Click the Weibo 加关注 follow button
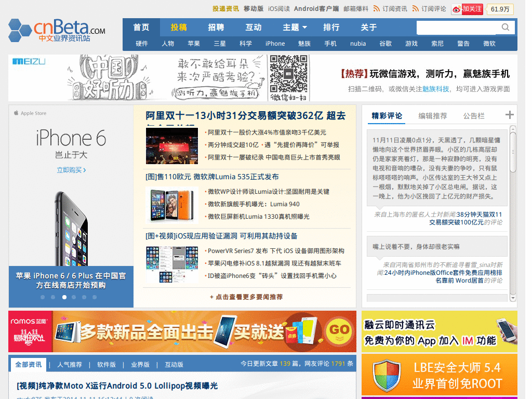Viewport: 532px width, 399px height. [467, 9]
